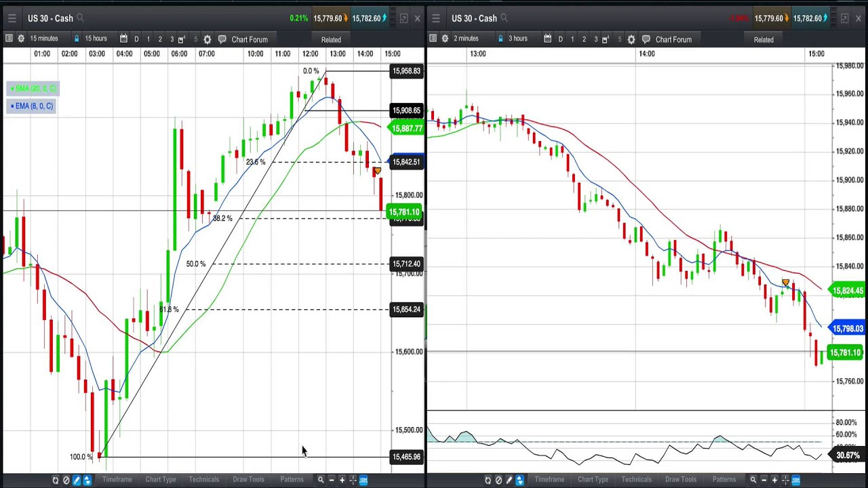Click the left chart sell price 15,779.60

tap(330, 18)
